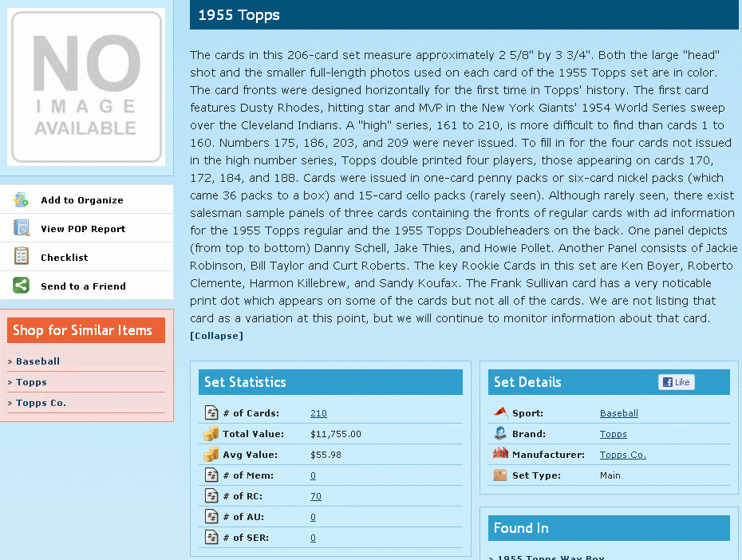Follow the Topps brand link
This screenshot has height=560, width=742.
(x=614, y=434)
